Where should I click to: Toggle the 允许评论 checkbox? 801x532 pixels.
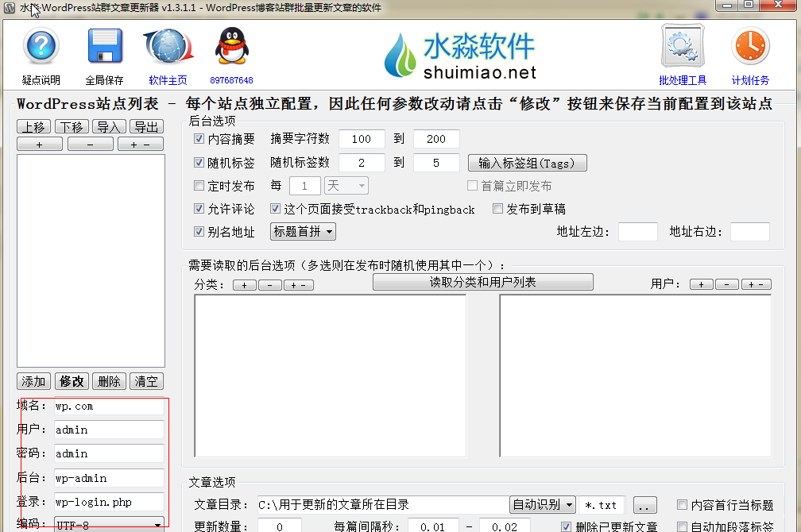click(x=199, y=208)
